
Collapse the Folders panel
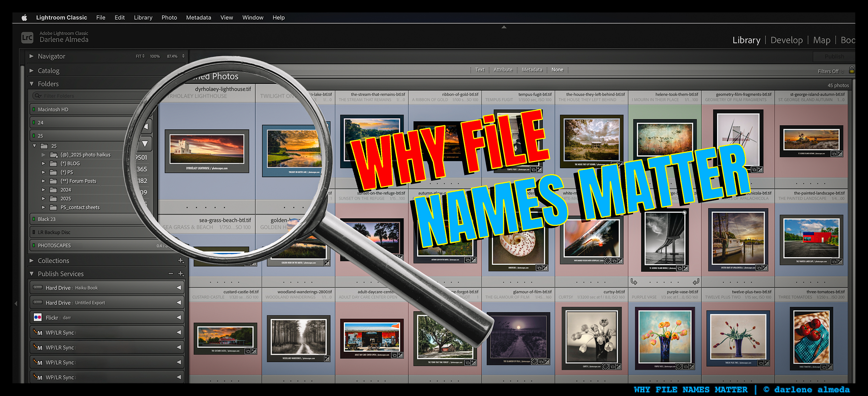[x=31, y=84]
